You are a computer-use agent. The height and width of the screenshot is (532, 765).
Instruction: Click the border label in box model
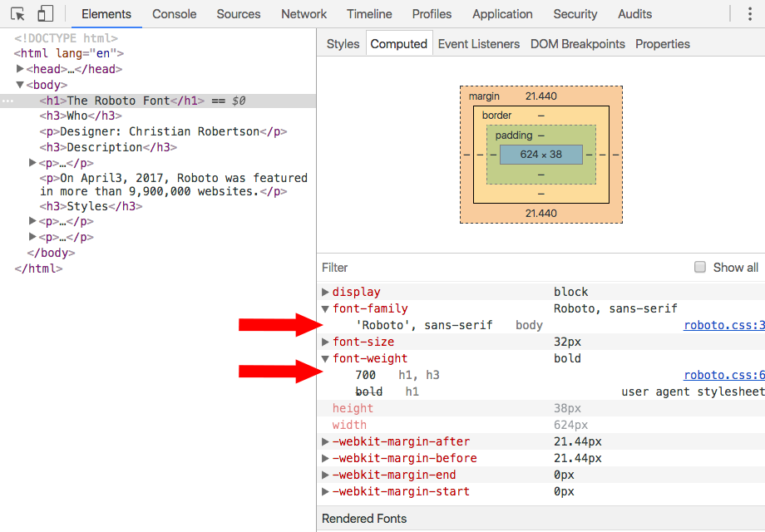click(496, 116)
